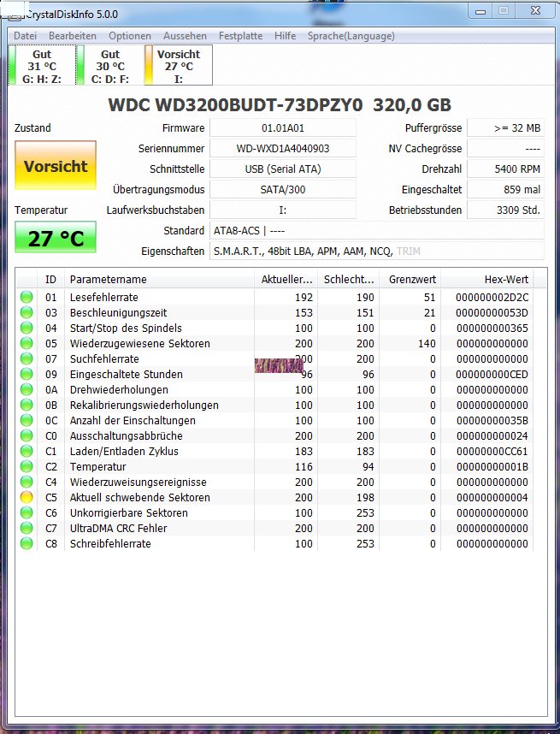560x734 pixels.
Task: Open the Optionen menu
Action: [130, 36]
